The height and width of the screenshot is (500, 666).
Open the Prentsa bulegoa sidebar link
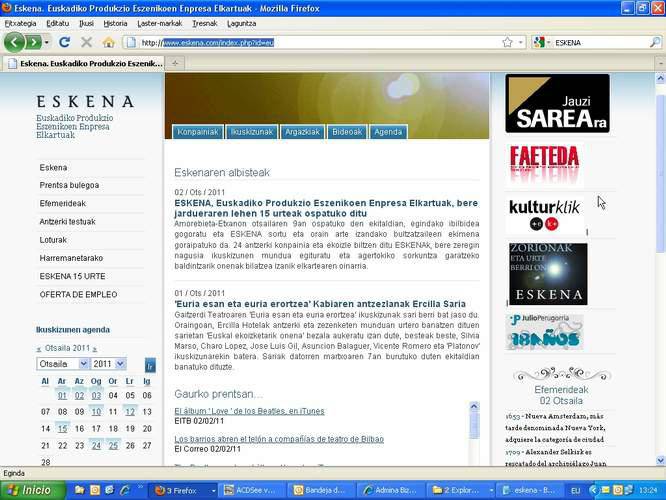tap(69, 185)
